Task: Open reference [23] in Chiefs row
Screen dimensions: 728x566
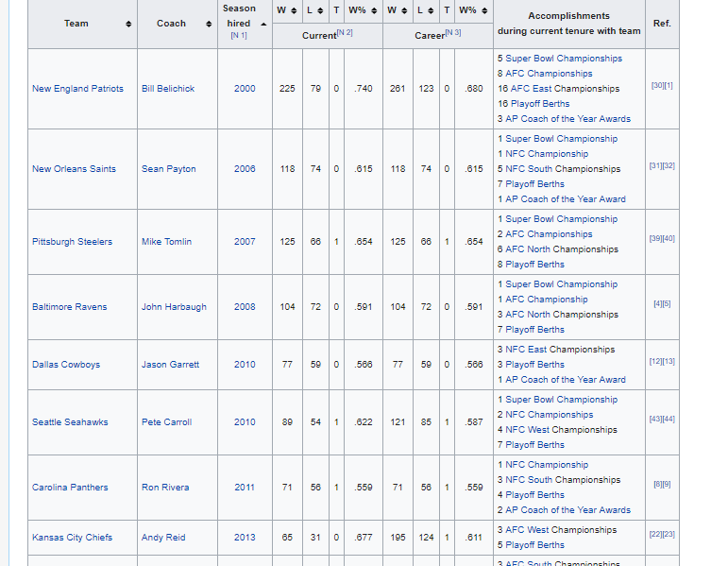Action: [669, 535]
